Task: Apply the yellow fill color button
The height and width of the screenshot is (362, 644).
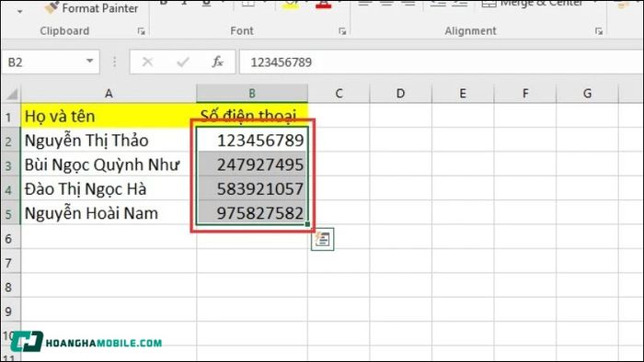Action: pos(291,5)
